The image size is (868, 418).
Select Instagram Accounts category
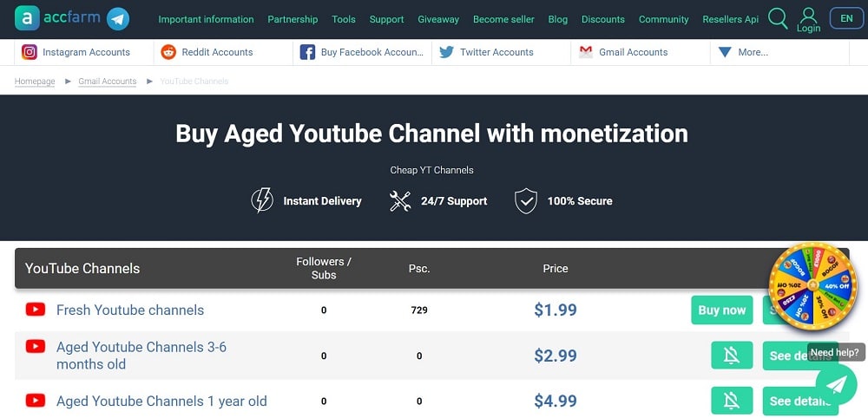(86, 52)
